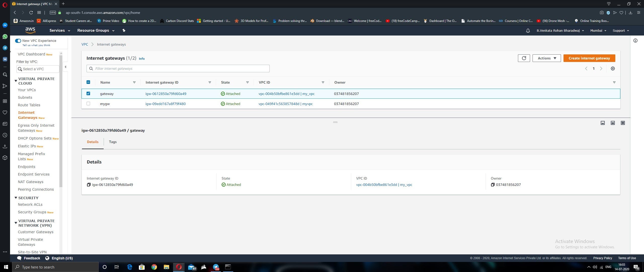Open the Mumbai region dropdown
The image size is (644, 272).
point(598,30)
